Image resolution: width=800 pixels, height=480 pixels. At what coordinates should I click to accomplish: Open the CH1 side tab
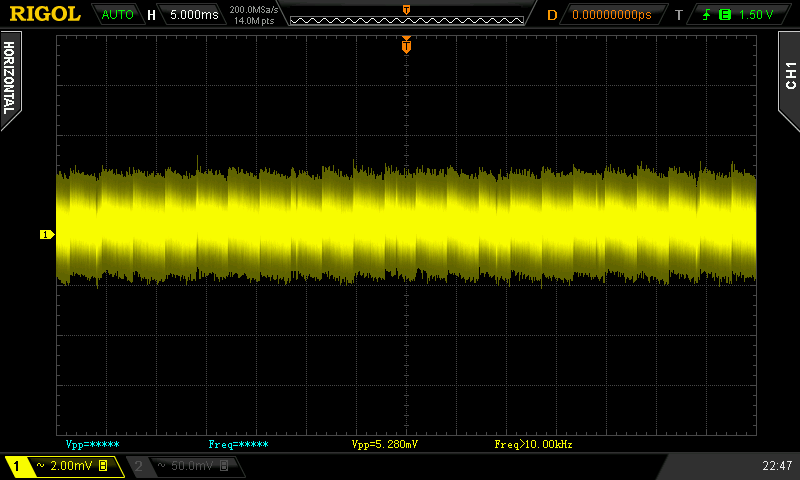pos(789,76)
